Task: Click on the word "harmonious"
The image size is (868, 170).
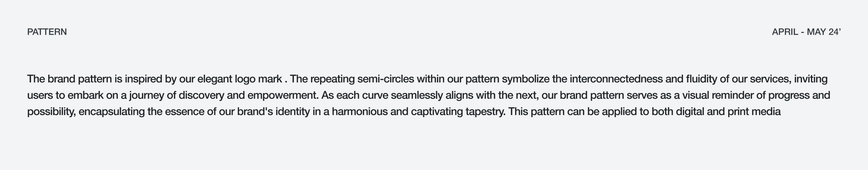Action: click(x=360, y=112)
